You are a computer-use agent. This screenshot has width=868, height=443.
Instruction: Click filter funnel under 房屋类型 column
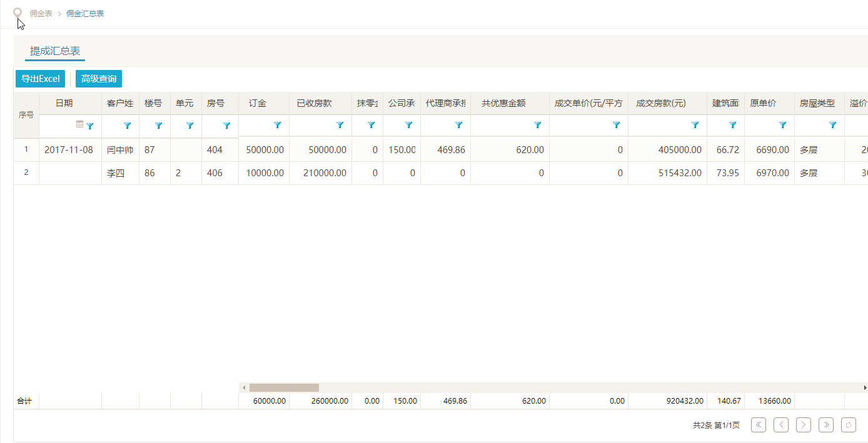(833, 126)
